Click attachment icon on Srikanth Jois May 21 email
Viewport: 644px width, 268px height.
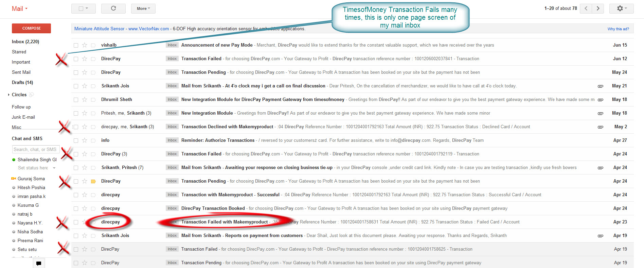click(601, 86)
